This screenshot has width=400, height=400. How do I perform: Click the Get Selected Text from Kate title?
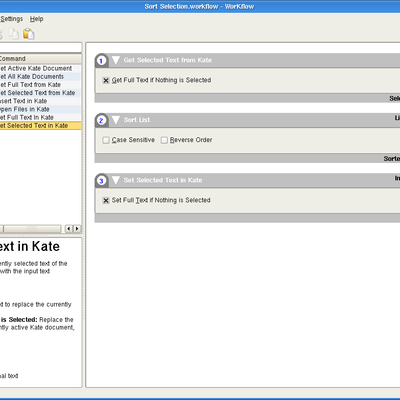168,60
